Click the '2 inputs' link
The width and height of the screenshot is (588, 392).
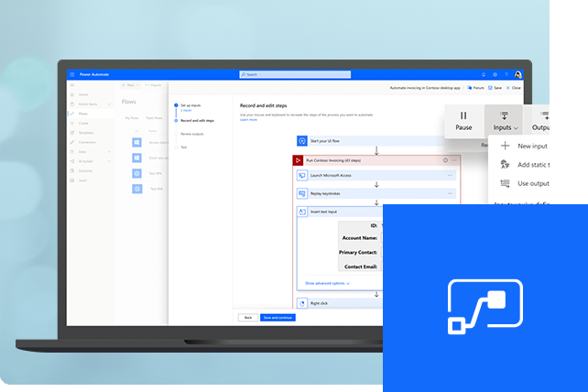tap(186, 110)
